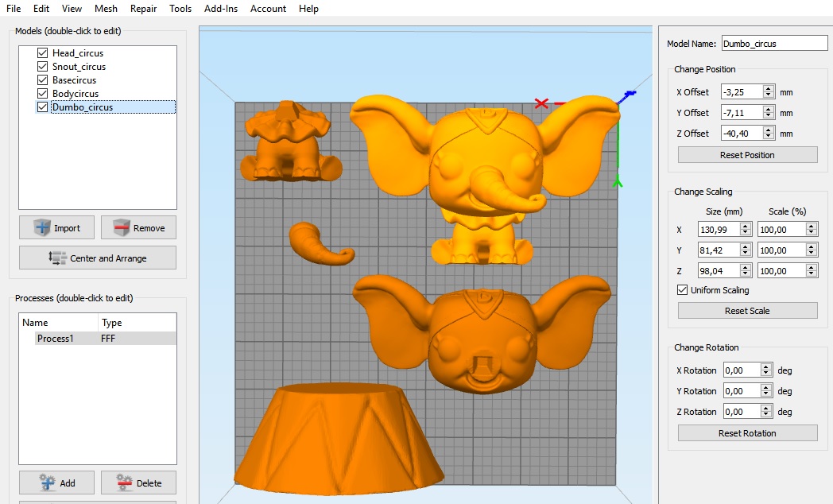Click the Z Rotation spinner arrows
Screen dimensions: 833x504
766,412
